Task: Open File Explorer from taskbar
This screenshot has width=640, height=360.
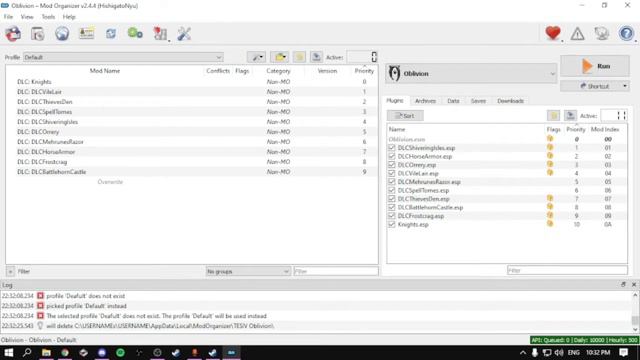Action: coord(46,352)
